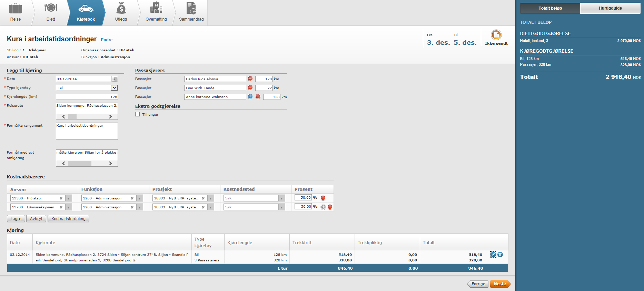The width and height of the screenshot is (644, 291).
Task: Remove passenger Line With-Tande
Action: (x=250, y=87)
